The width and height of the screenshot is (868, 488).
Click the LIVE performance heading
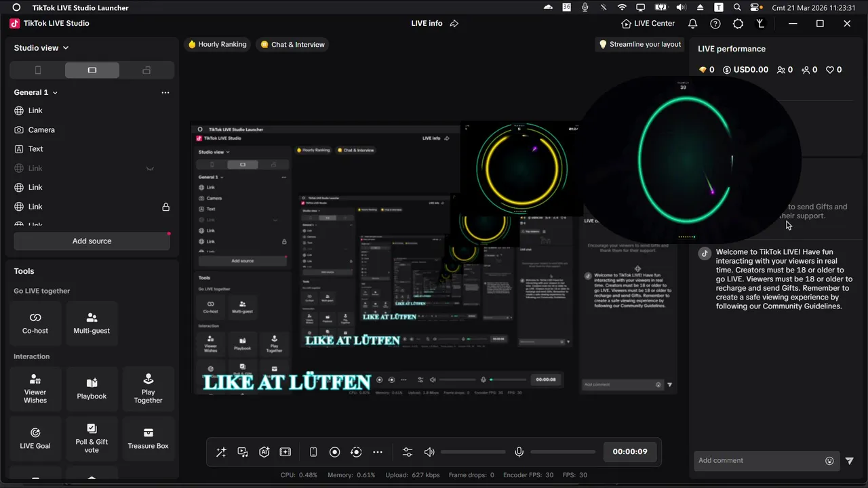pyautogui.click(x=732, y=49)
